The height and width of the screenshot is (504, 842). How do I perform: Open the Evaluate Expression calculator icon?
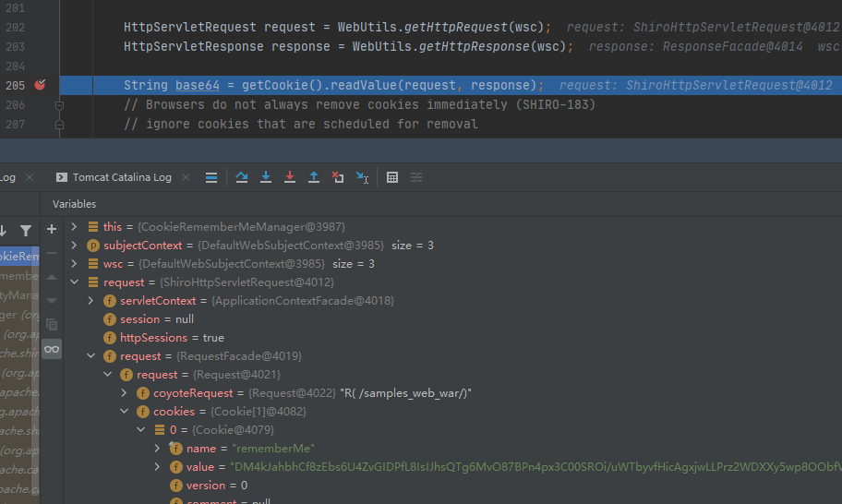[392, 177]
